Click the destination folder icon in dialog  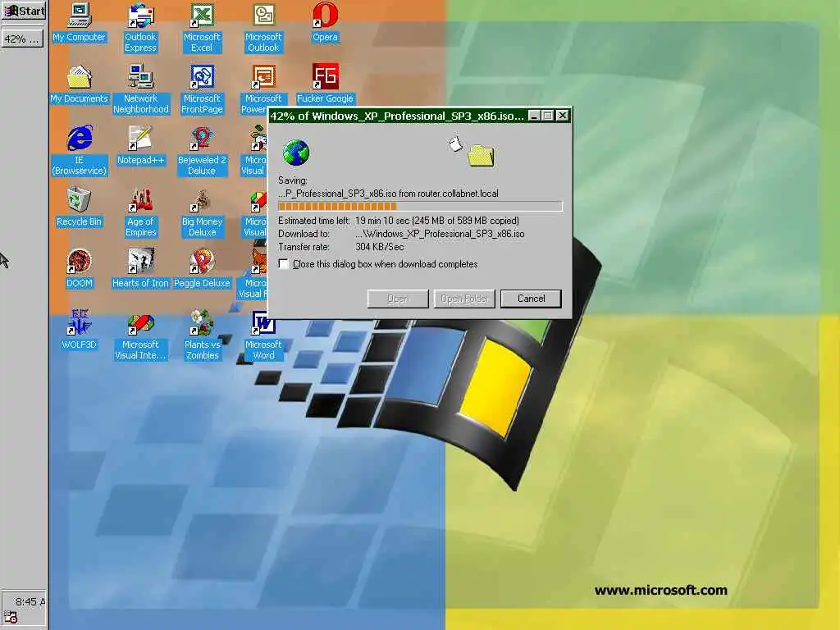481,155
